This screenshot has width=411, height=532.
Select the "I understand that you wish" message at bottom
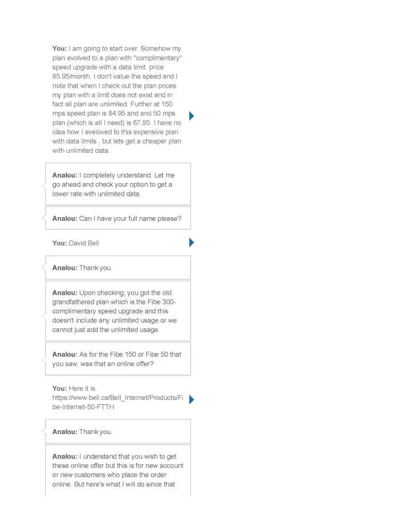tap(117, 470)
